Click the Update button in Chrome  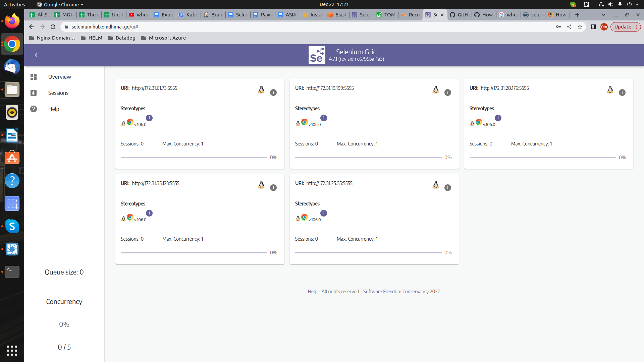pos(623,27)
